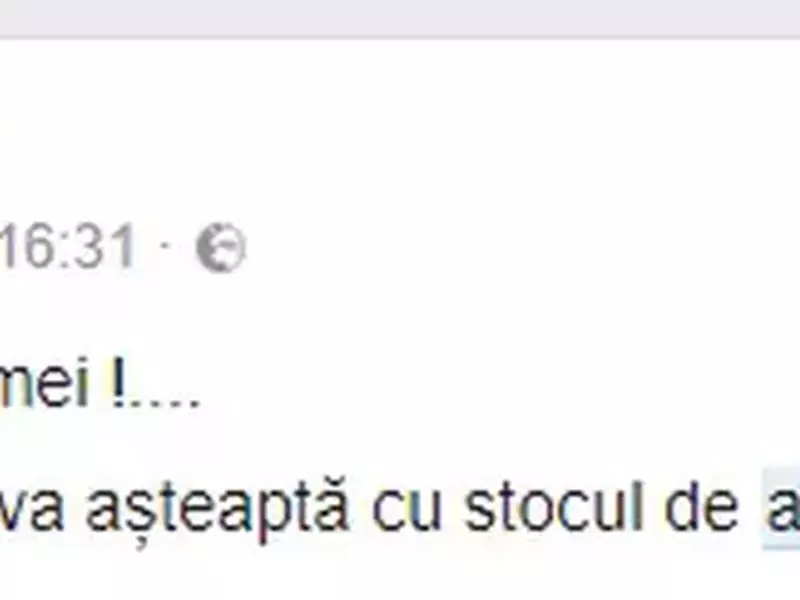Click the empty white area above the timestamp
The height and width of the screenshot is (600, 800).
coord(400,128)
